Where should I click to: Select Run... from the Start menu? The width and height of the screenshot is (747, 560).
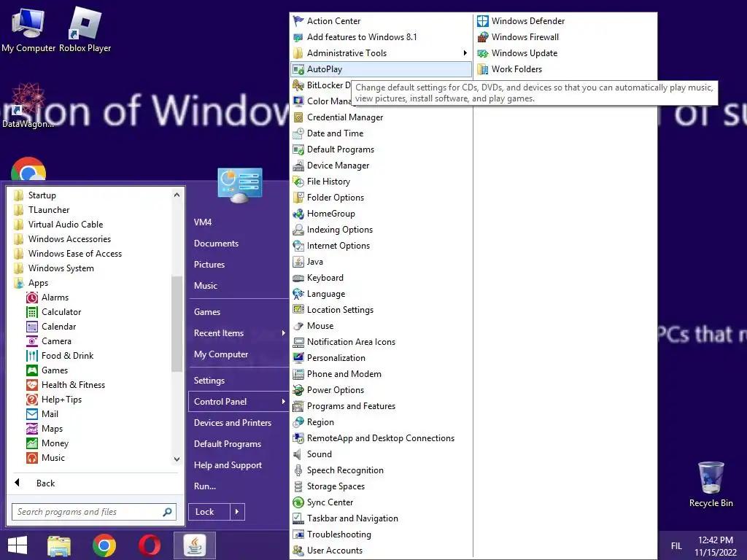pyautogui.click(x=205, y=486)
